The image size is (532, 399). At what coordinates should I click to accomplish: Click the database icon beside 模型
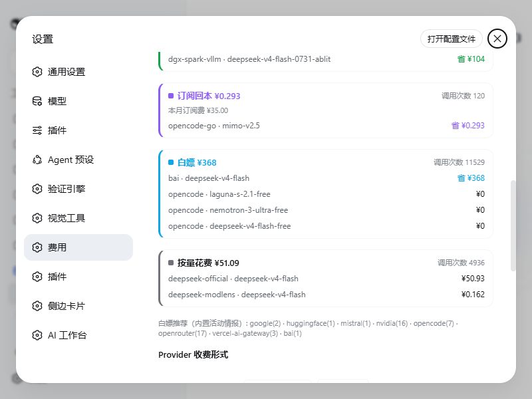[37, 101]
